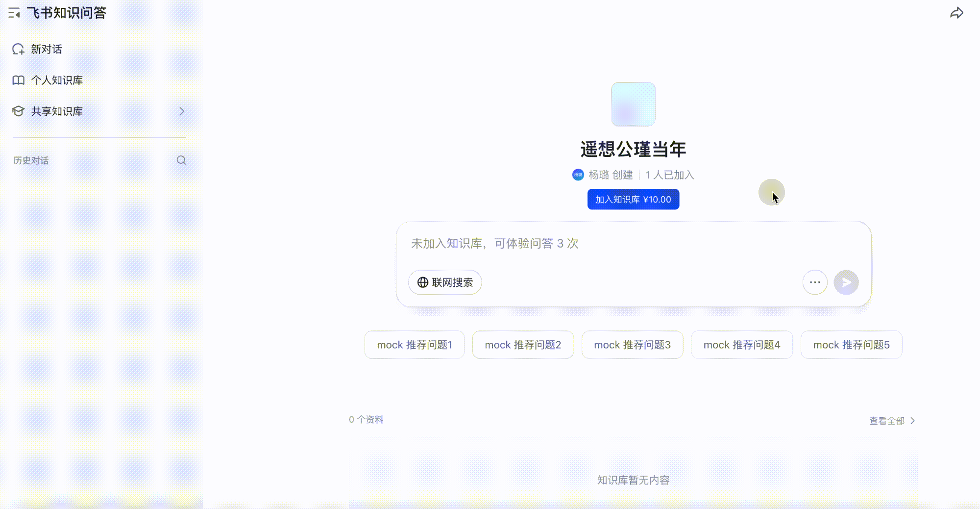Start a 新对话 from sidebar

point(47,49)
